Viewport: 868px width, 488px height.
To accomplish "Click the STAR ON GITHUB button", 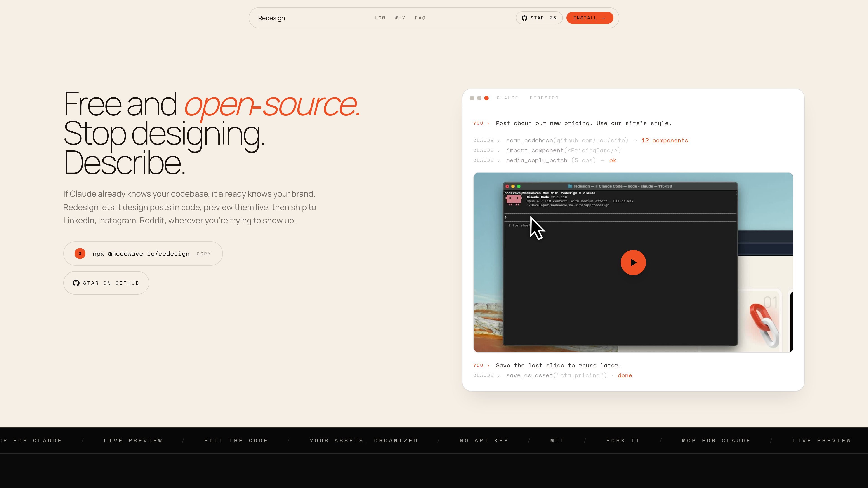I will tap(106, 283).
